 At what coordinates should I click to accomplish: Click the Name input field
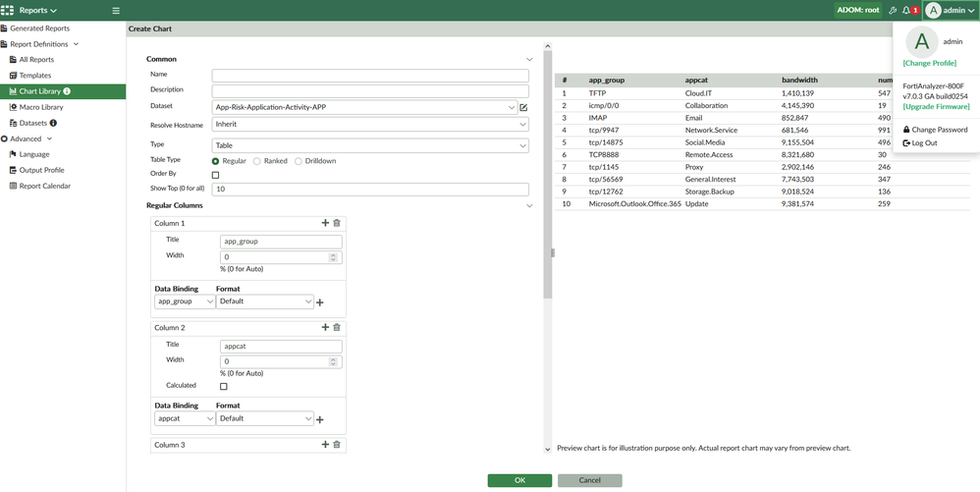(370, 75)
